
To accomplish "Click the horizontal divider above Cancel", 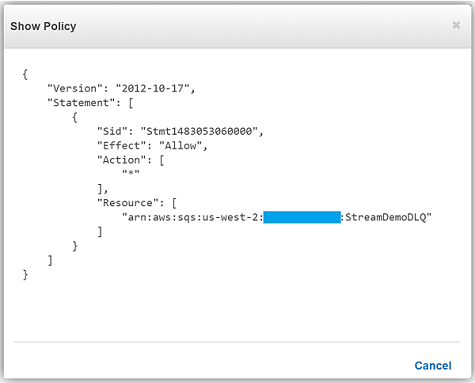I will pos(237,342).
